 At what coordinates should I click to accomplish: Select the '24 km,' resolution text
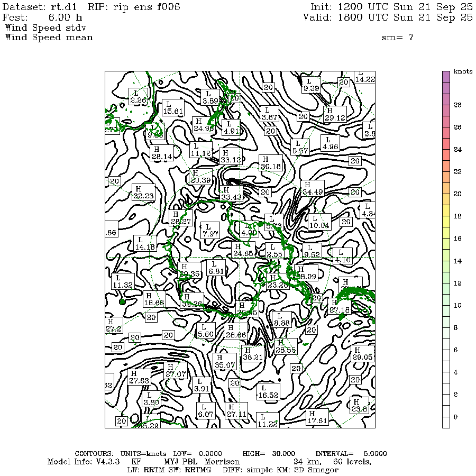click(x=307, y=462)
